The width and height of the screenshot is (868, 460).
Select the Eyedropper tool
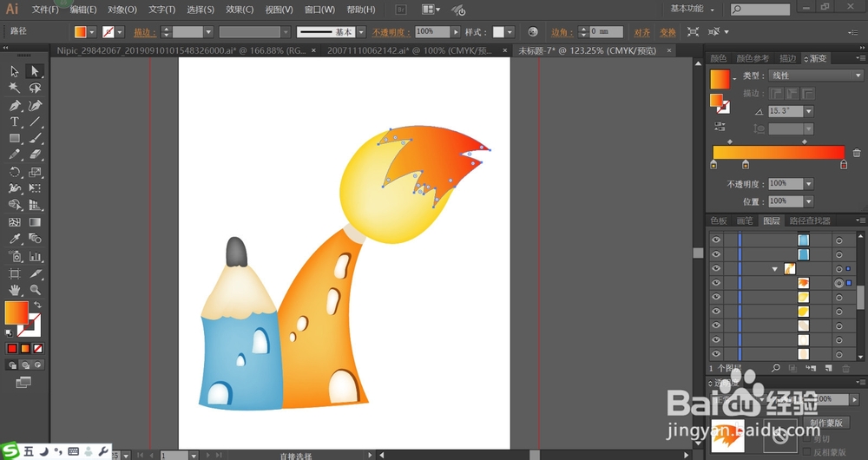coord(15,240)
